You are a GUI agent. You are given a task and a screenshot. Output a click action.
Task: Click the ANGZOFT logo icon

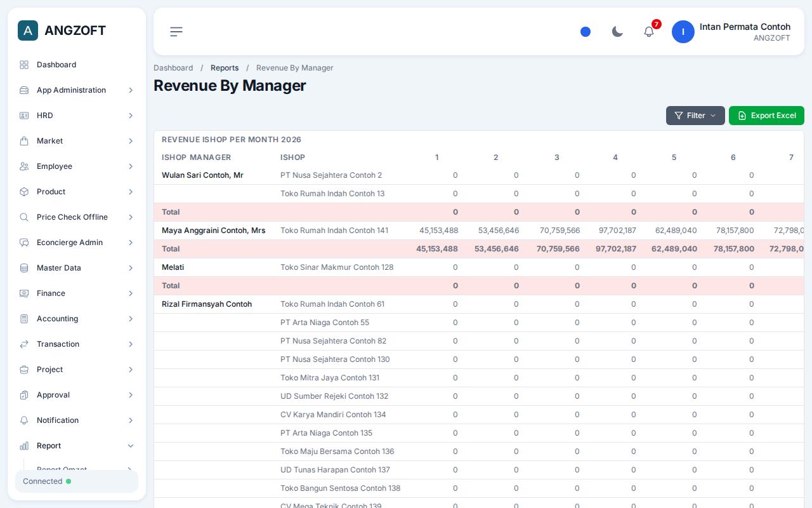tap(28, 30)
